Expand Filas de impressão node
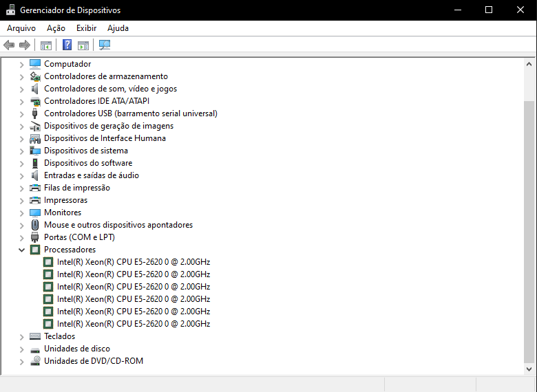The height and width of the screenshot is (392, 537). tap(21, 188)
